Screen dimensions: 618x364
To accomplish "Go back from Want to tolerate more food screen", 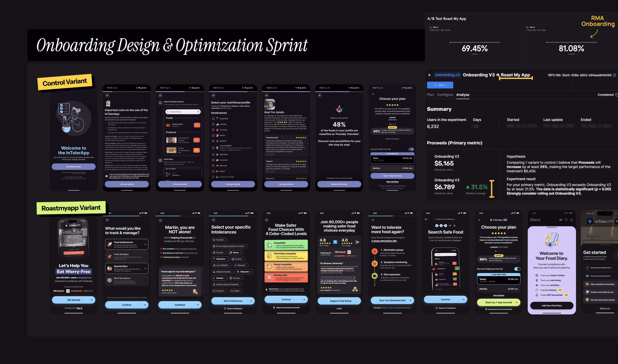I will pyautogui.click(x=373, y=220).
